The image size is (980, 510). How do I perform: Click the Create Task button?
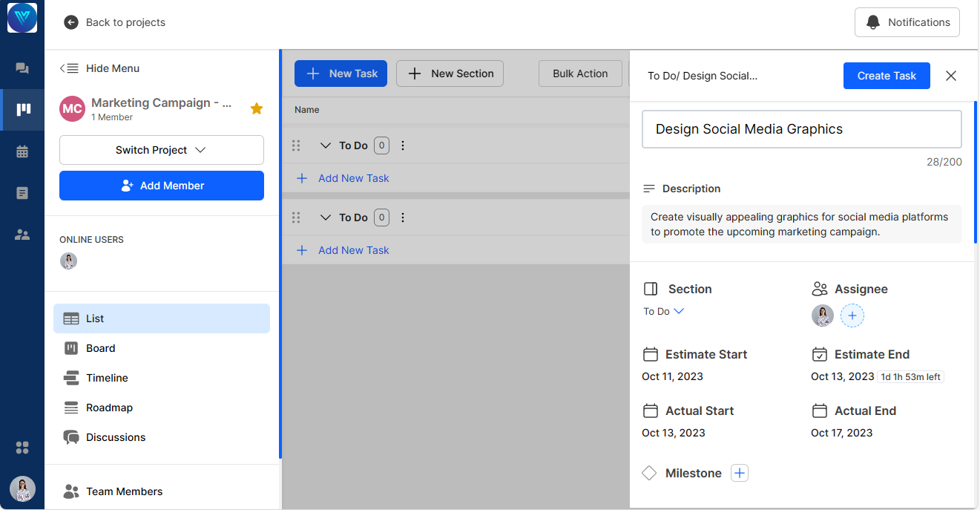coord(887,76)
